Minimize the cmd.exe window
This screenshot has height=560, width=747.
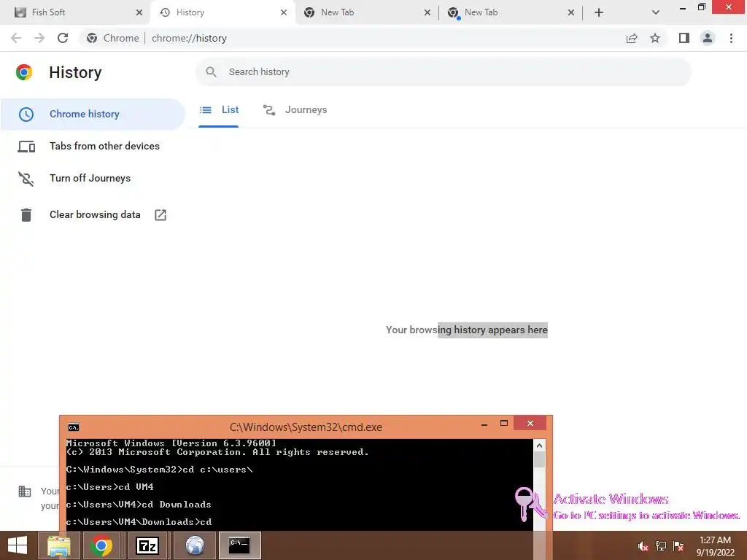pyautogui.click(x=484, y=424)
